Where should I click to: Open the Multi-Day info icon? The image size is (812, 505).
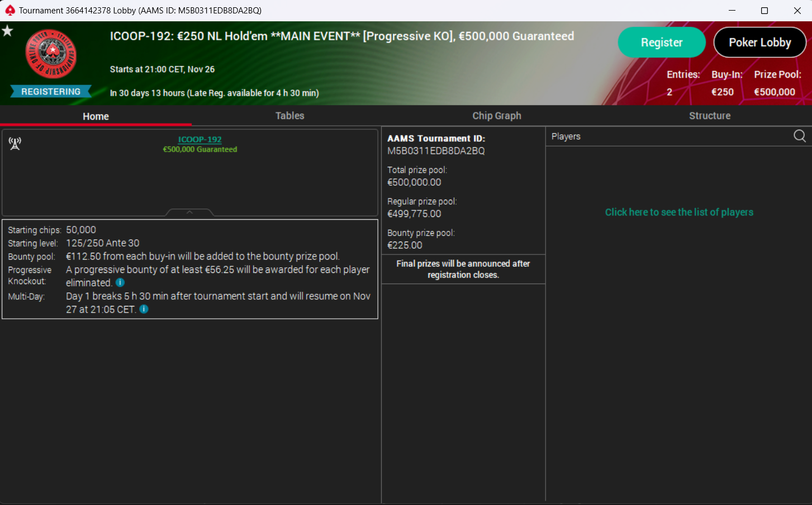click(x=144, y=309)
